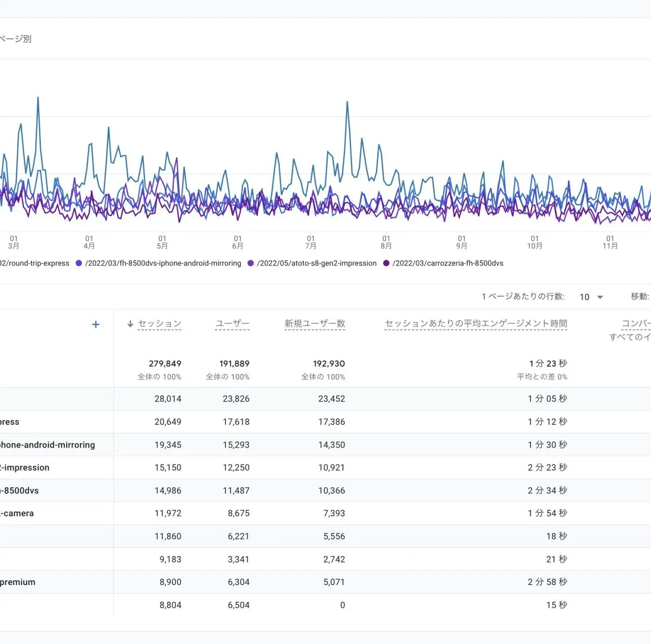This screenshot has height=644, width=651.
Task: Click the sessions cell 8,900
Action: tap(170, 582)
